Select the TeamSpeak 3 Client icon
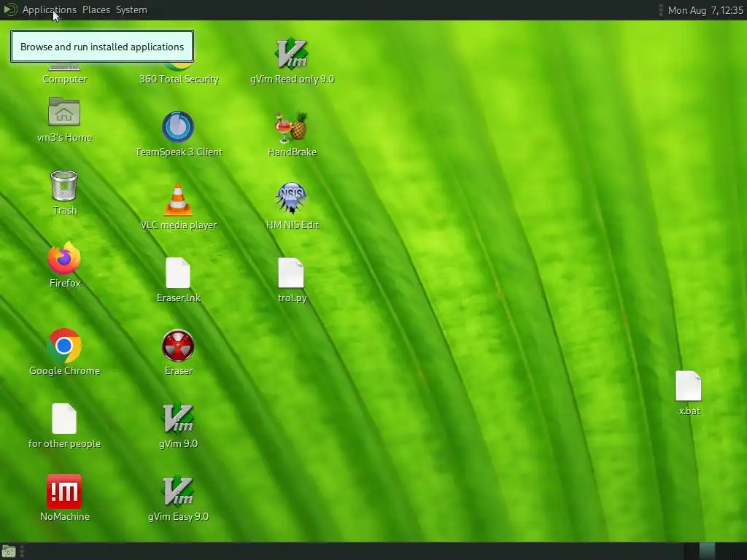This screenshot has height=560, width=747. point(178,127)
